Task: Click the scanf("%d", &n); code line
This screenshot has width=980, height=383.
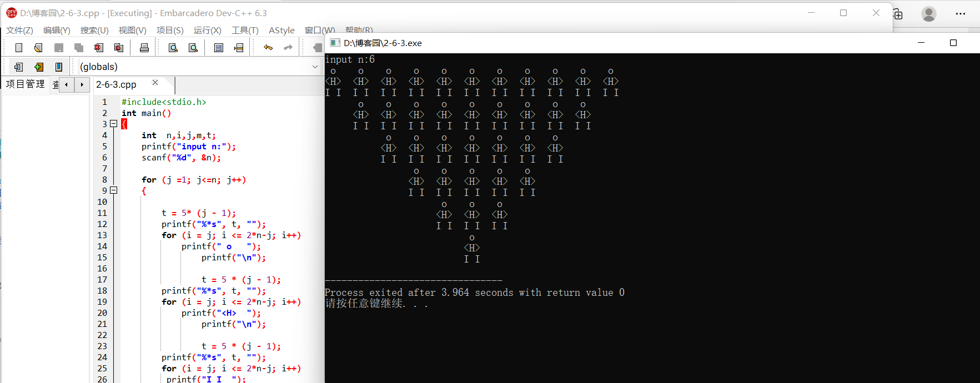Action: tap(181, 158)
